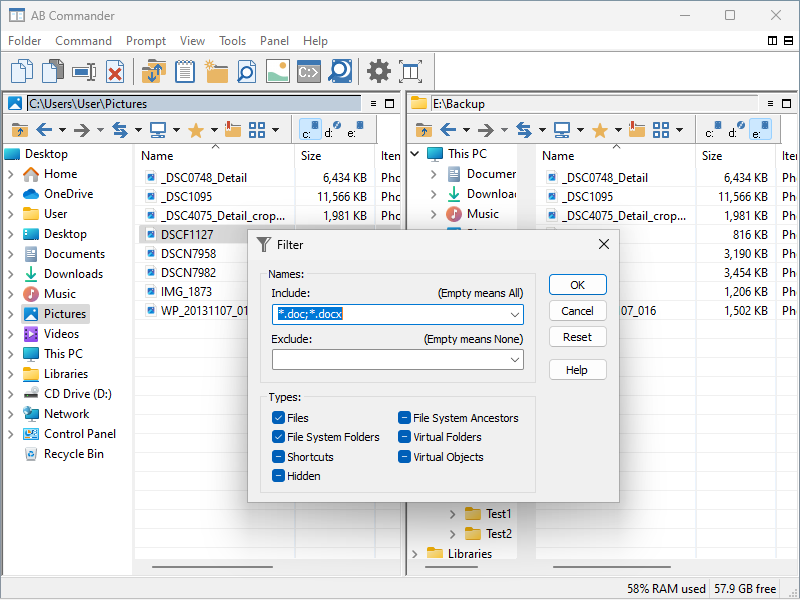Click the New folder toolbar icon

click(x=216, y=71)
